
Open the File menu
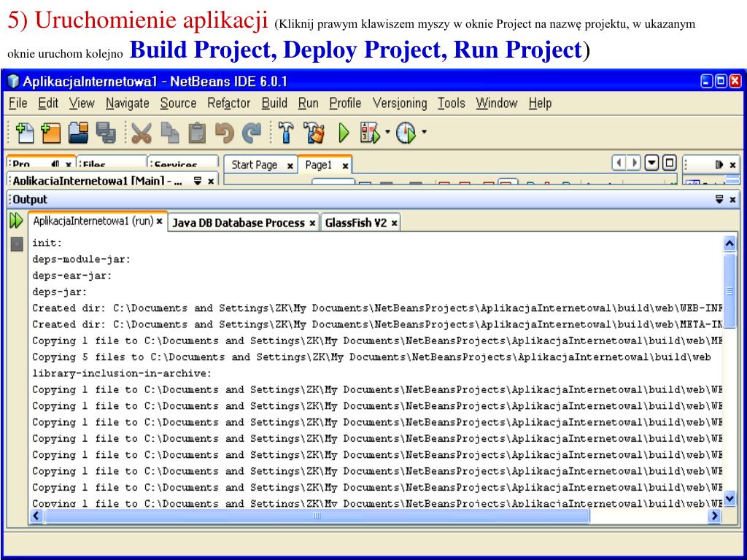pyautogui.click(x=18, y=104)
